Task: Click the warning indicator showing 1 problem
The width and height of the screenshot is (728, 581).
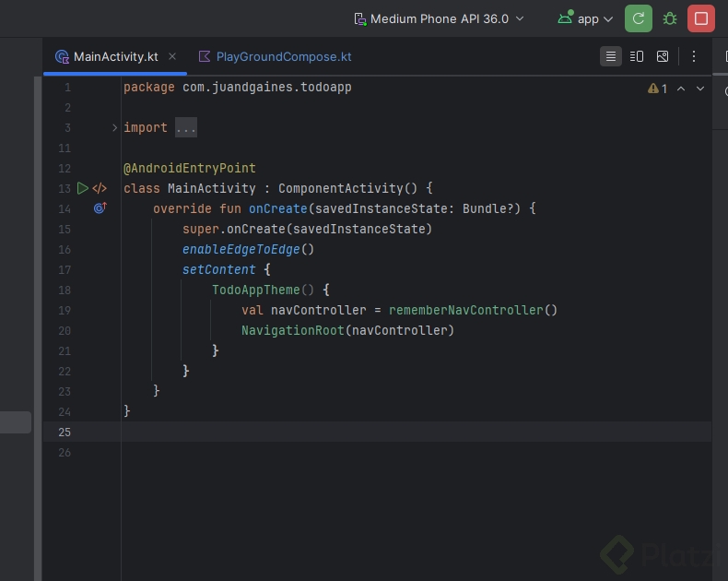Action: 658,89
